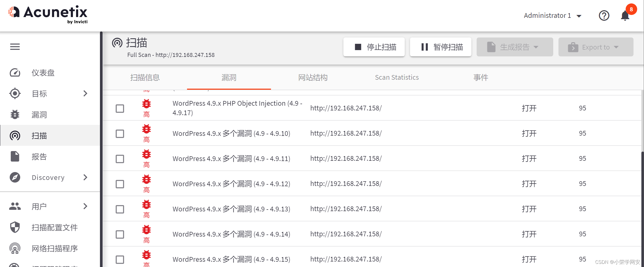The width and height of the screenshot is (644, 267).
Task: Select checkbox for WordPress 4.9 - 4.9.15 row
Action: (120, 259)
